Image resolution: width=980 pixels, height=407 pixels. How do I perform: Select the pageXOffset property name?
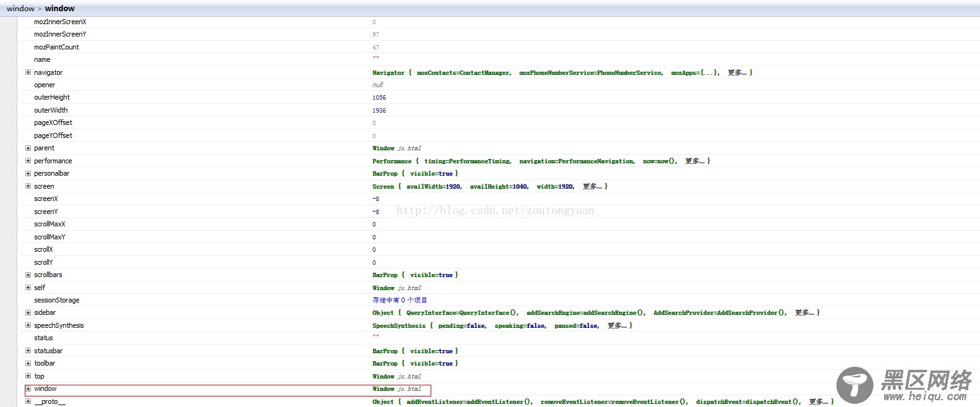(53, 122)
